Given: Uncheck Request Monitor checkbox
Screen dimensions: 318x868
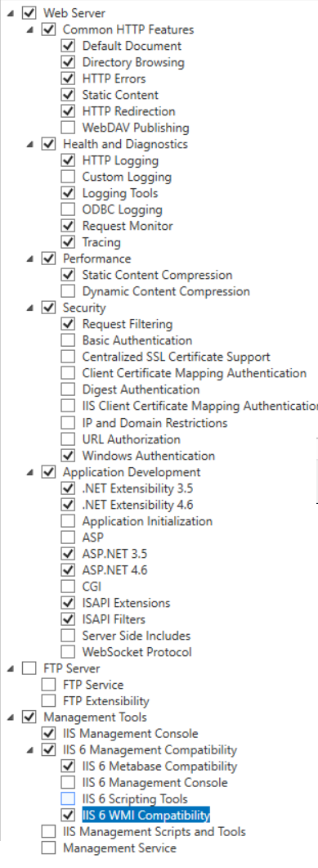Looking at the screenshot, I should (x=68, y=225).
